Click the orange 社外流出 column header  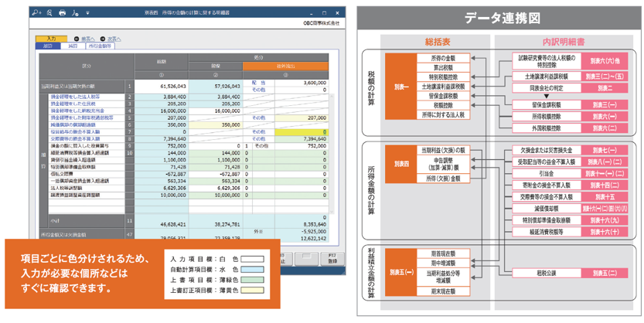(x=285, y=66)
